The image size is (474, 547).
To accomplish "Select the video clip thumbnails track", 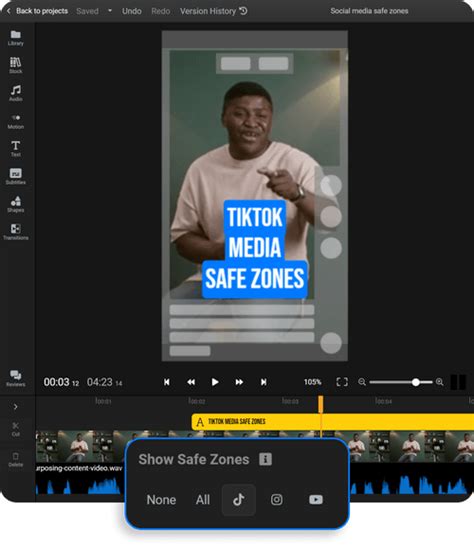I will 255,446.
